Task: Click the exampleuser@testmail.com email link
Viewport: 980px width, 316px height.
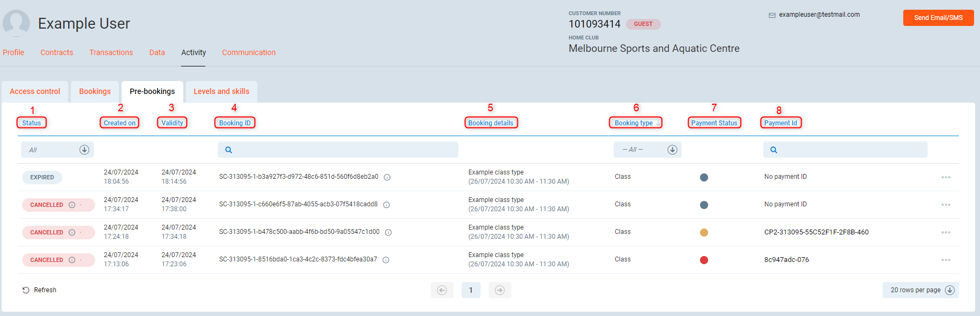Action: (819, 15)
